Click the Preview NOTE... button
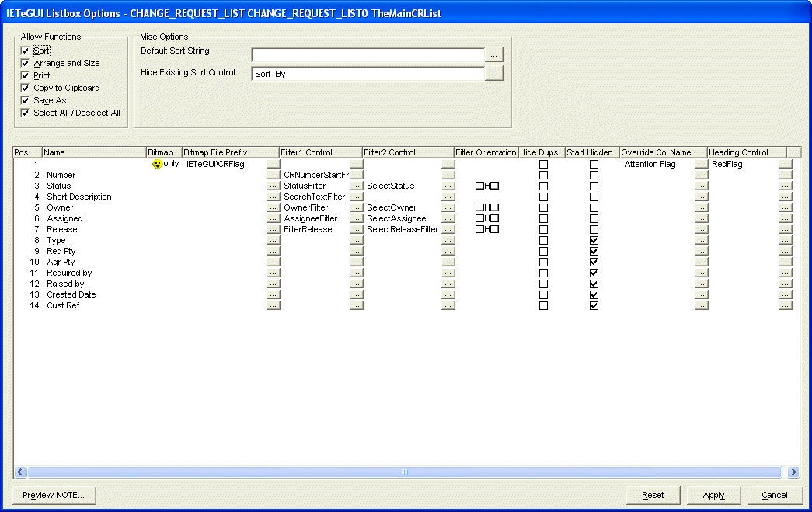Image resolution: width=812 pixels, height=512 pixels. [x=54, y=495]
